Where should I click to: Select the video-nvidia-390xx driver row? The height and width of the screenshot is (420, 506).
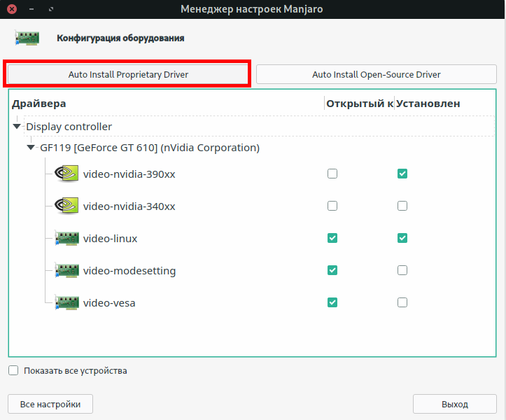coord(253,174)
